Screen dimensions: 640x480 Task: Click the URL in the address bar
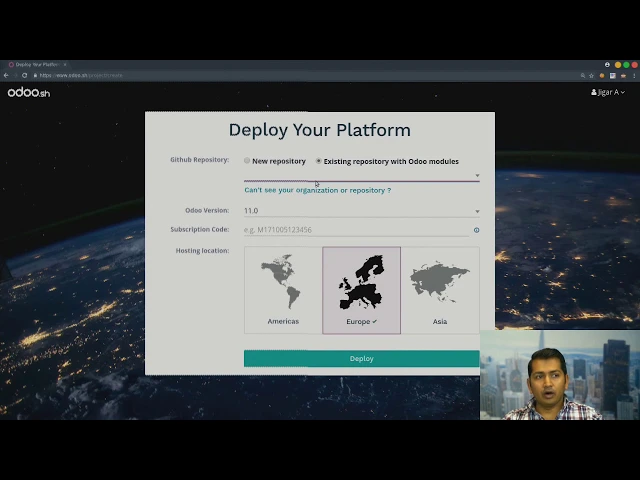[81, 76]
